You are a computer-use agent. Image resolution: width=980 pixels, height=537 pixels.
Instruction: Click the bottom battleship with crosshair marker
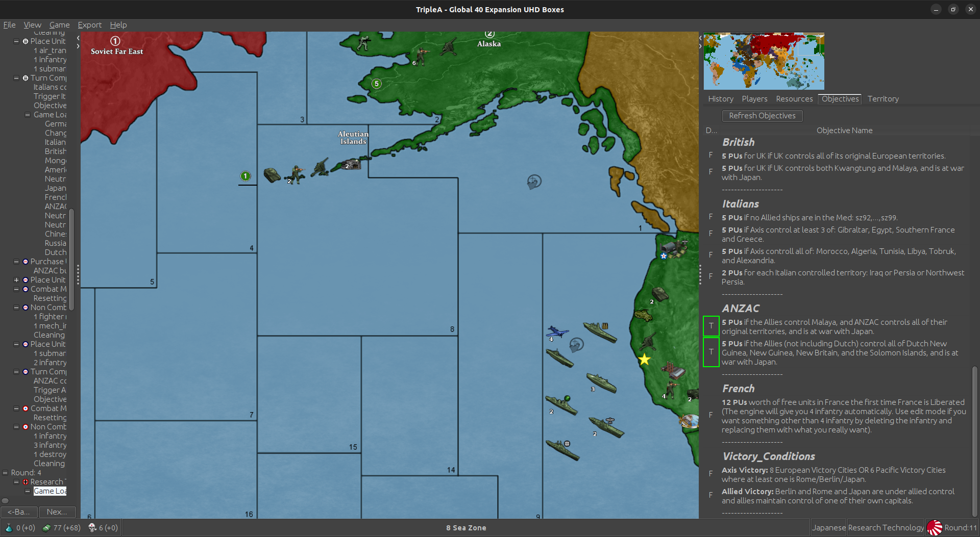point(562,450)
